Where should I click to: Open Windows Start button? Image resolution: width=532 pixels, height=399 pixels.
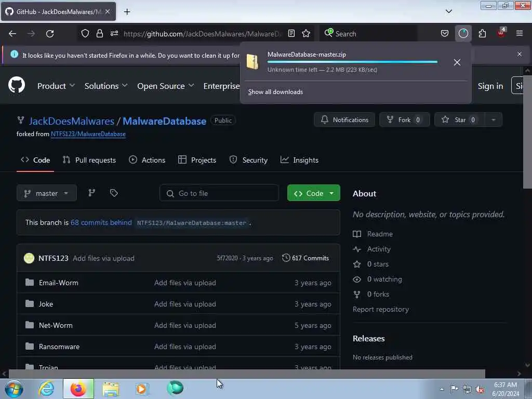[14, 389]
